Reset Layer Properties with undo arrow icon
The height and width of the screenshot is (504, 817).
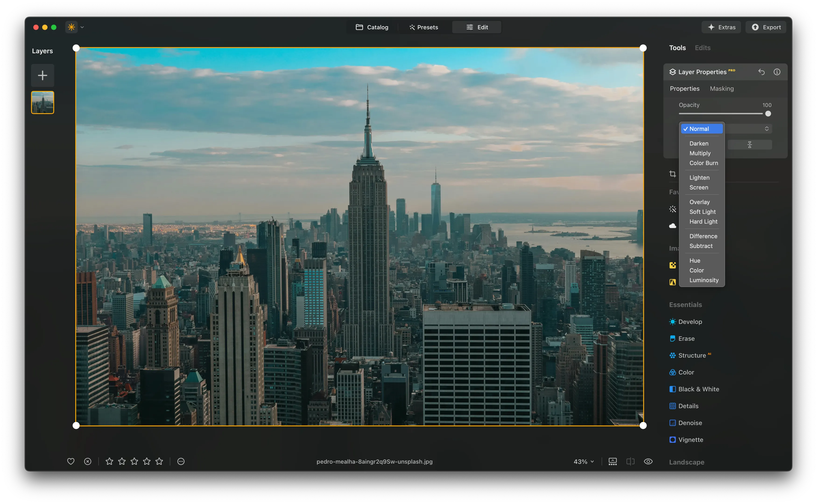[761, 72]
